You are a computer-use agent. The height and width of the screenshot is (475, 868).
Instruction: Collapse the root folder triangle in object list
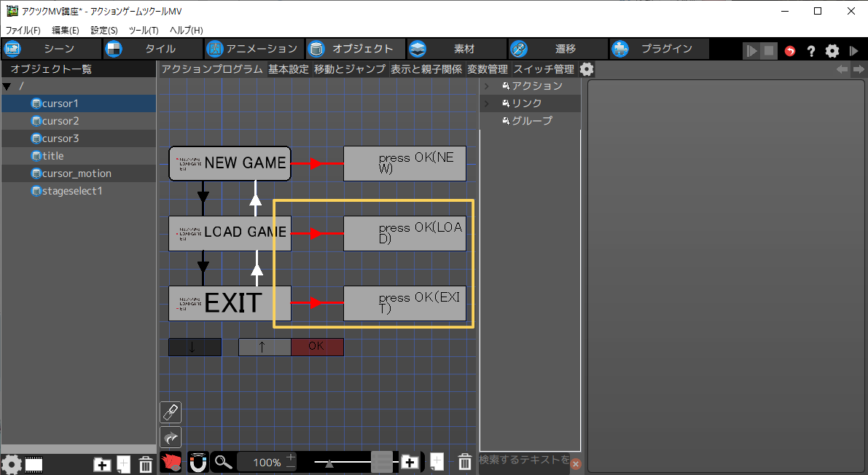(7, 87)
